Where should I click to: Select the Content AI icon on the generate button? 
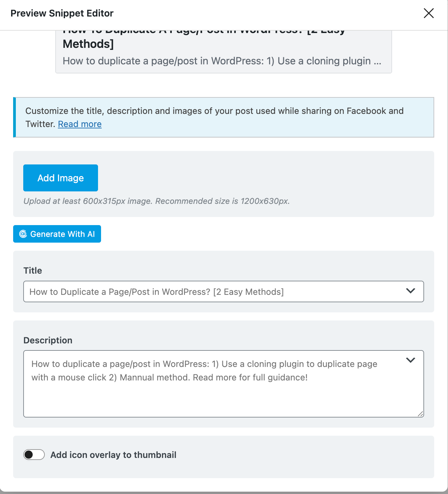pyautogui.click(x=23, y=234)
